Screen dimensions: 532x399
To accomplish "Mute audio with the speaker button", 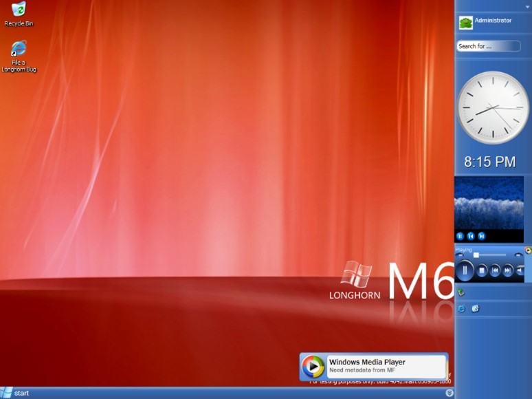I will [520, 270].
